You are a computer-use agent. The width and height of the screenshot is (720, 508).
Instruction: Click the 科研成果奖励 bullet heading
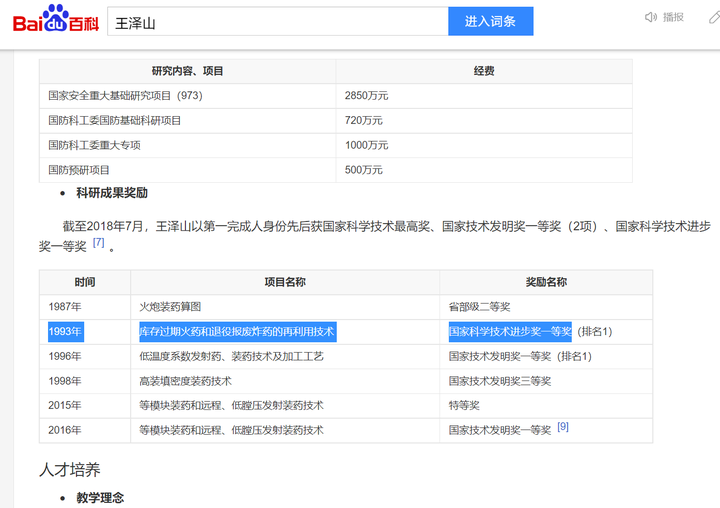tap(112, 193)
